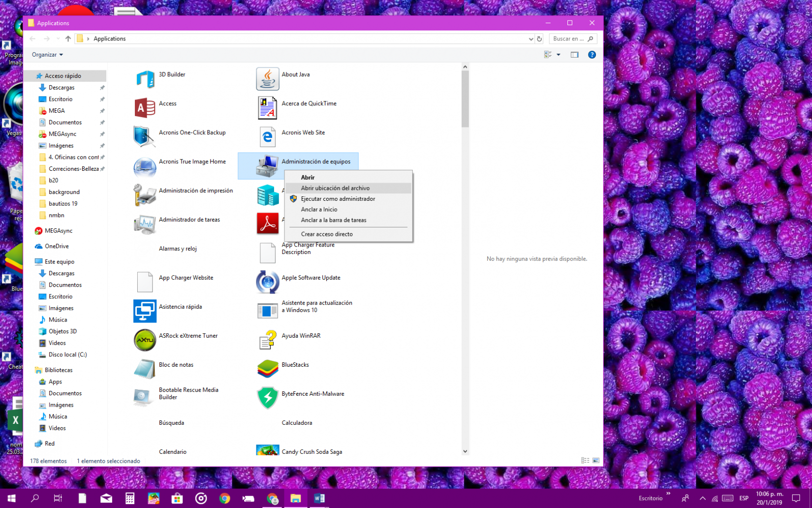
Task: Click the Buscar en search field
Action: pyautogui.click(x=573, y=39)
